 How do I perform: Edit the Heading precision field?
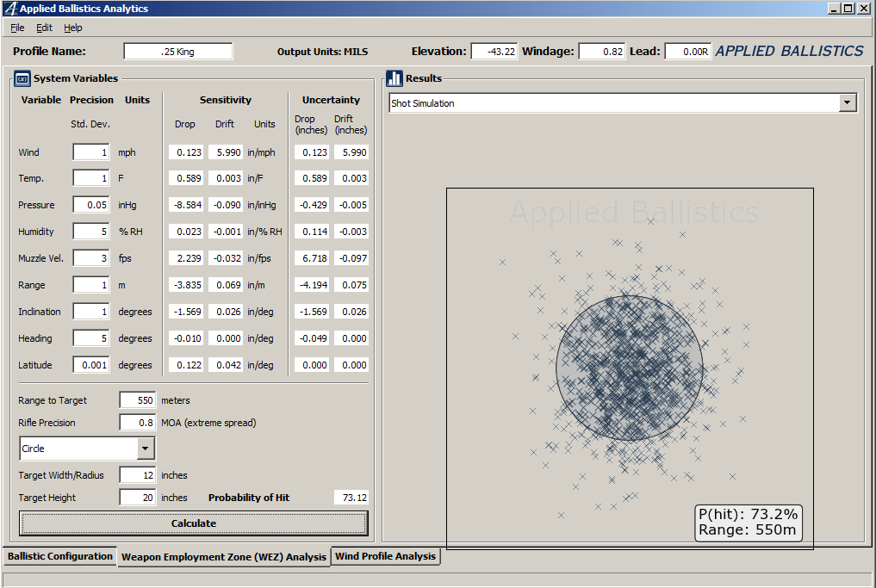click(91, 338)
